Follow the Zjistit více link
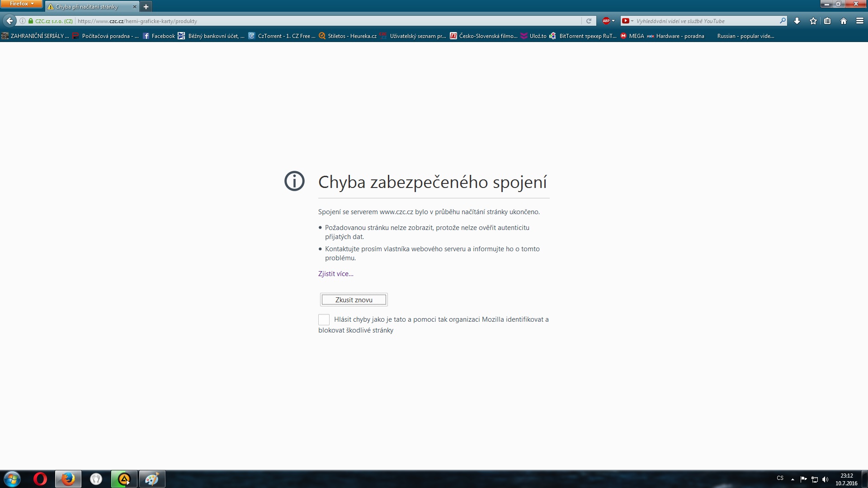Viewport: 868px width, 488px height. 335,274
